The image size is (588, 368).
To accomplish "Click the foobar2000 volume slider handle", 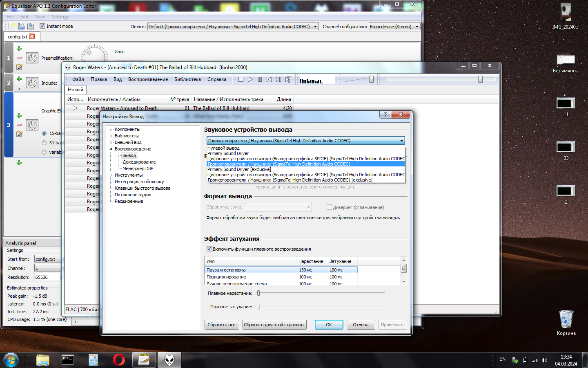I will point(371,79).
